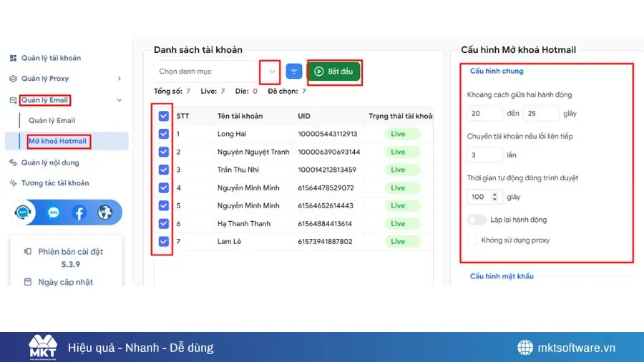Uncheck the Trần Thu Nhi row checkbox
The height and width of the screenshot is (362, 644).
pyautogui.click(x=163, y=170)
